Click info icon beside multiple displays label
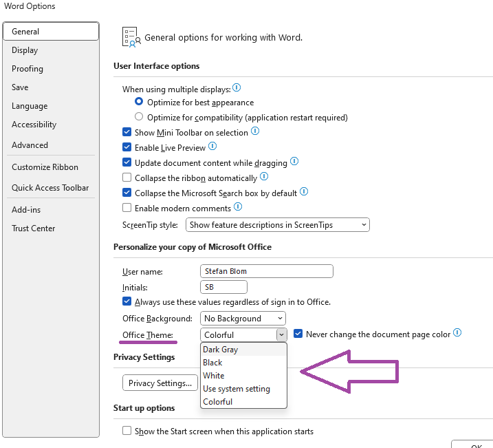 coord(237,87)
